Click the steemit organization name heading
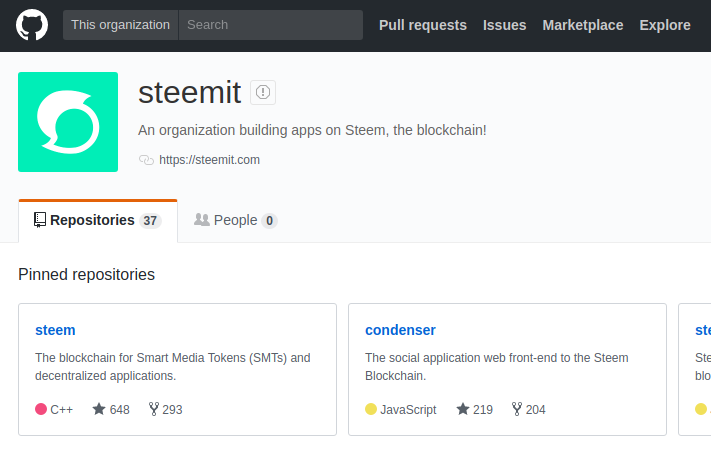This screenshot has height=455, width=711. (x=190, y=93)
